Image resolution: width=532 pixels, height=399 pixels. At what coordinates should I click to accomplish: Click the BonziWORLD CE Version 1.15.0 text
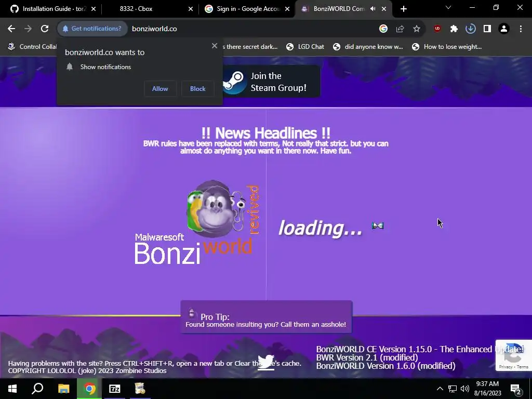click(x=420, y=349)
